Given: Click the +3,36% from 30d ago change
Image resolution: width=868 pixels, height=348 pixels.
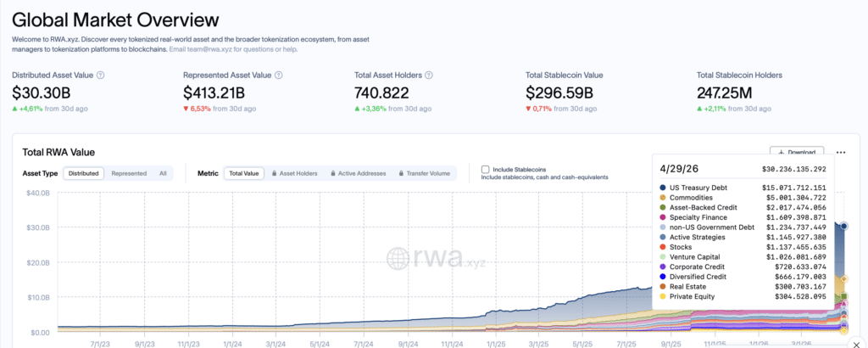Looking at the screenshot, I should point(393,109).
